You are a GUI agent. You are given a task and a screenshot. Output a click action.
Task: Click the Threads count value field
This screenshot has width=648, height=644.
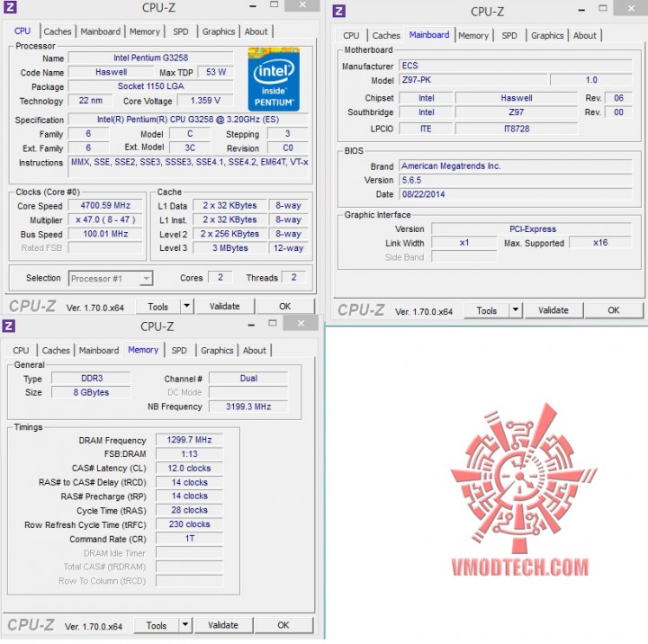point(293,277)
